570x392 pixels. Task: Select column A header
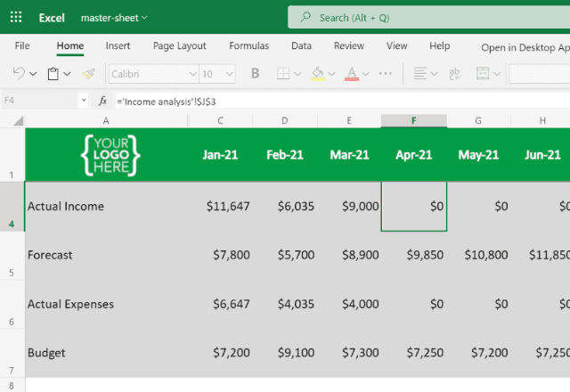106,121
